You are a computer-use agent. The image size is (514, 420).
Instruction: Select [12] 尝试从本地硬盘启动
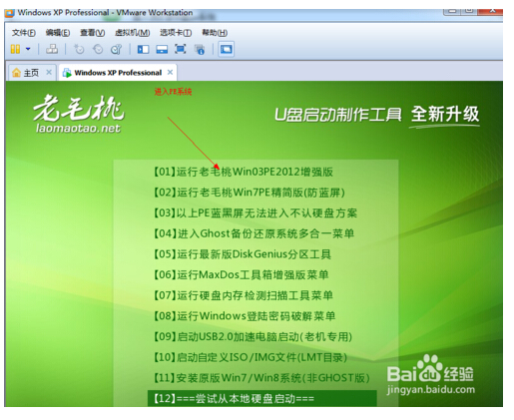pyautogui.click(x=262, y=398)
